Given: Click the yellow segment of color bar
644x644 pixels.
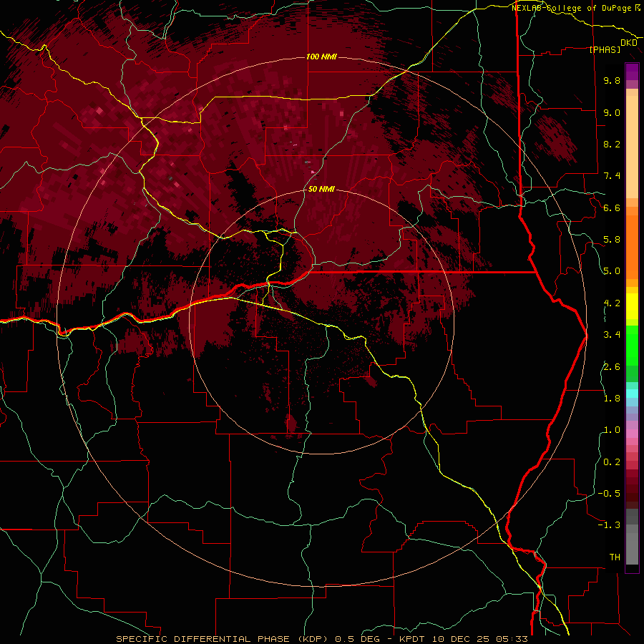Looking at the screenshot, I should 632,306.
